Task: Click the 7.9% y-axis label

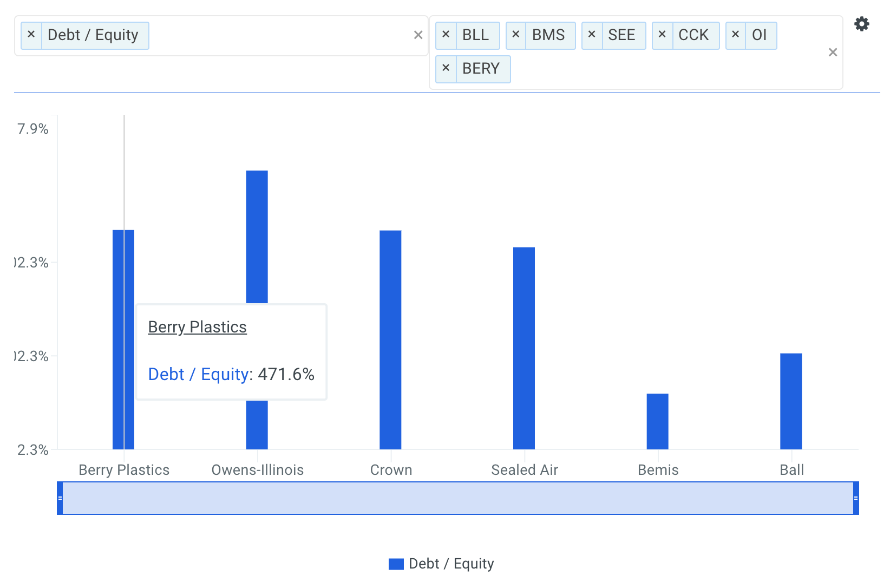Action: pos(32,129)
